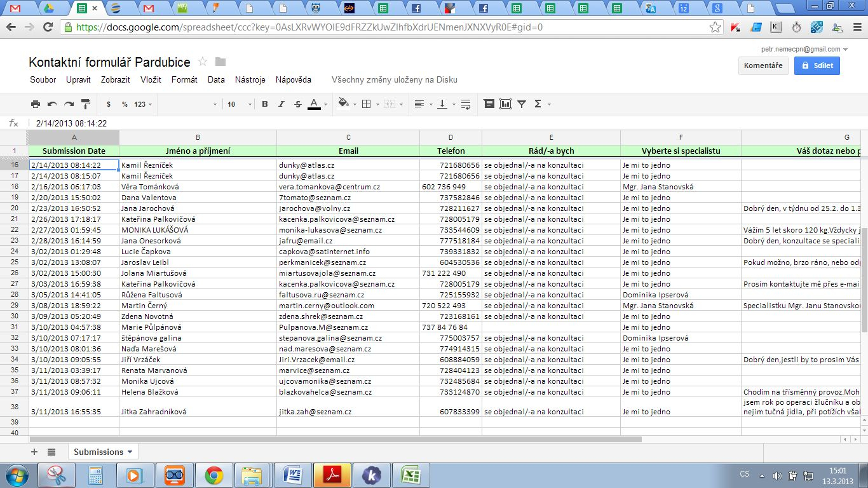Format selection as currency
Viewport: 868px width, 488px height.
108,104
